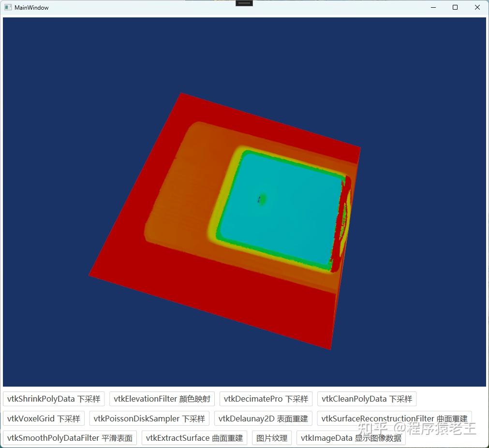The height and width of the screenshot is (448, 489).
Task: Click vtkDelaunay2D 表面重建 surface reconstruction
Action: point(263,419)
